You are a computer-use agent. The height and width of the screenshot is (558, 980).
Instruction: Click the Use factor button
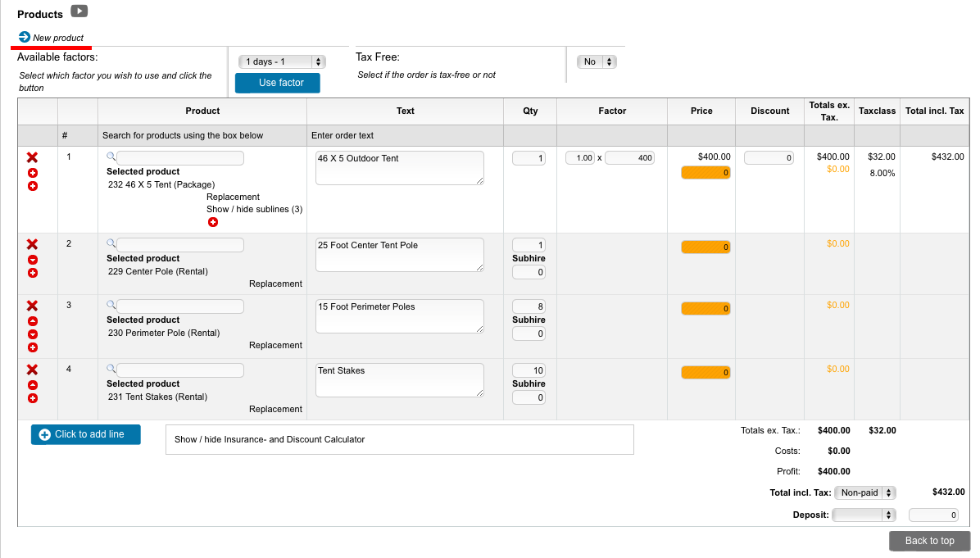(278, 83)
